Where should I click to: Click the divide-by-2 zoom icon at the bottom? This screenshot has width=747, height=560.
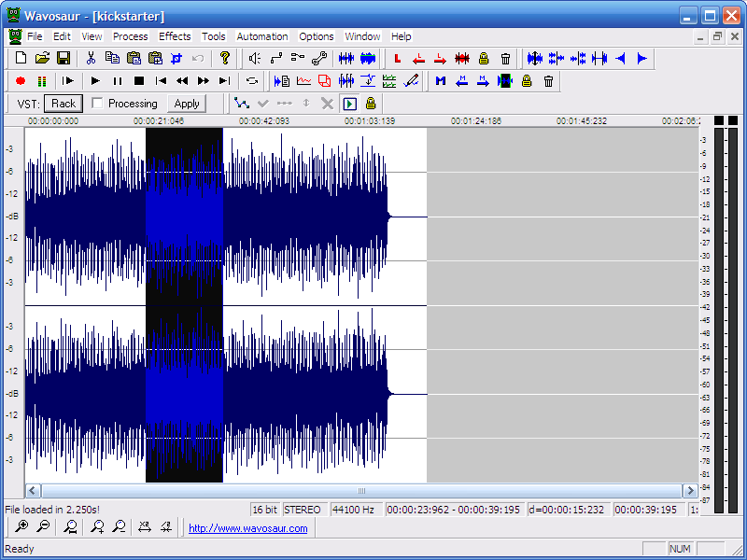tap(166, 526)
